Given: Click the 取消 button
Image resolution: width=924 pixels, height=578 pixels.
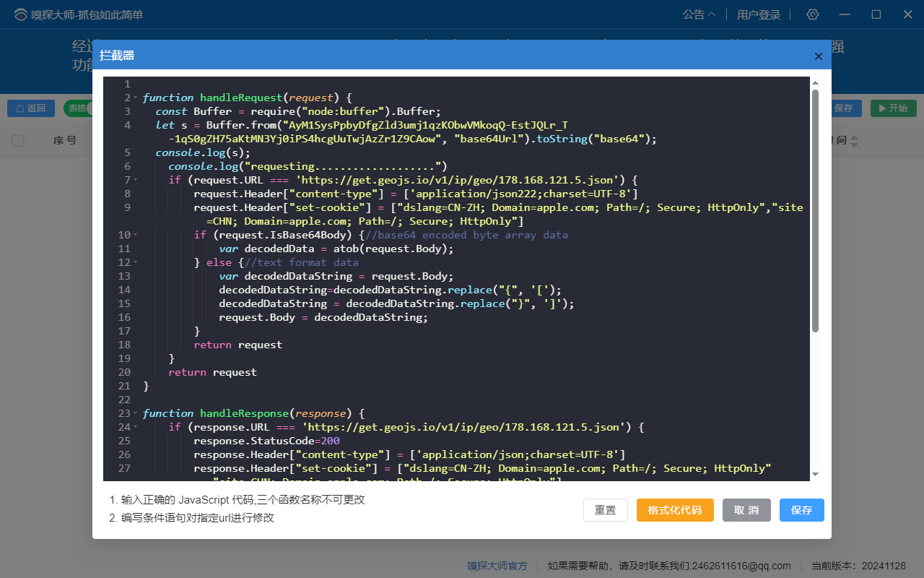Looking at the screenshot, I should [x=746, y=510].
